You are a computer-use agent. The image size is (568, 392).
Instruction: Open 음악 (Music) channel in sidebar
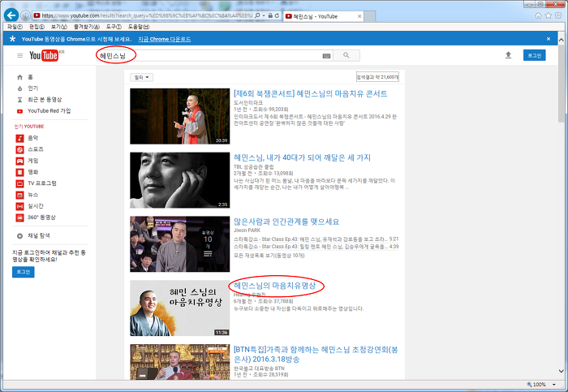point(32,138)
